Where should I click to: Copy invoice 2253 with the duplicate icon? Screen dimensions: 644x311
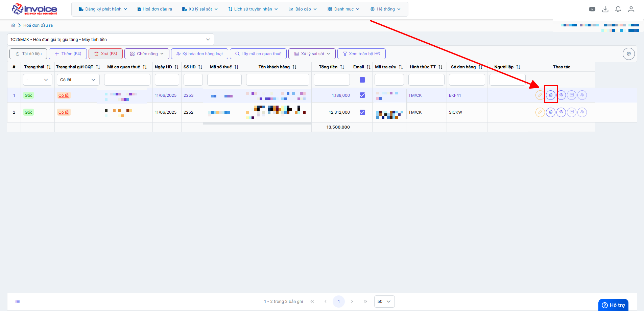[x=551, y=95]
